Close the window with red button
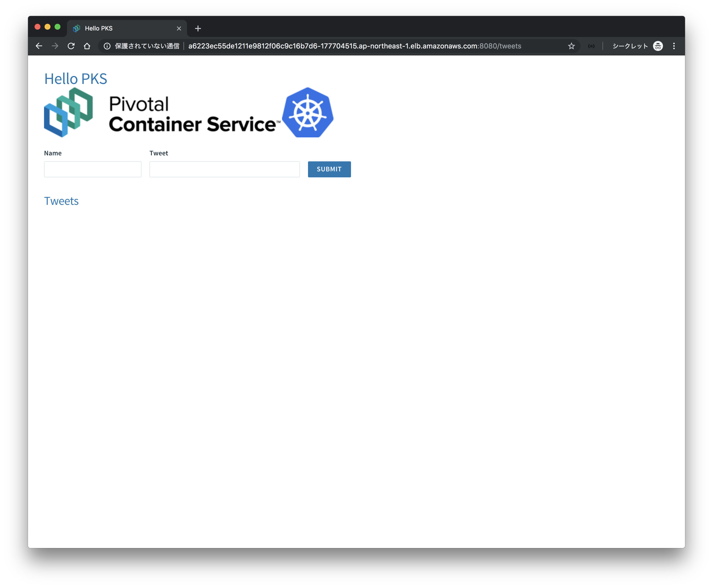Screen dimensions: 713x588 point(38,27)
